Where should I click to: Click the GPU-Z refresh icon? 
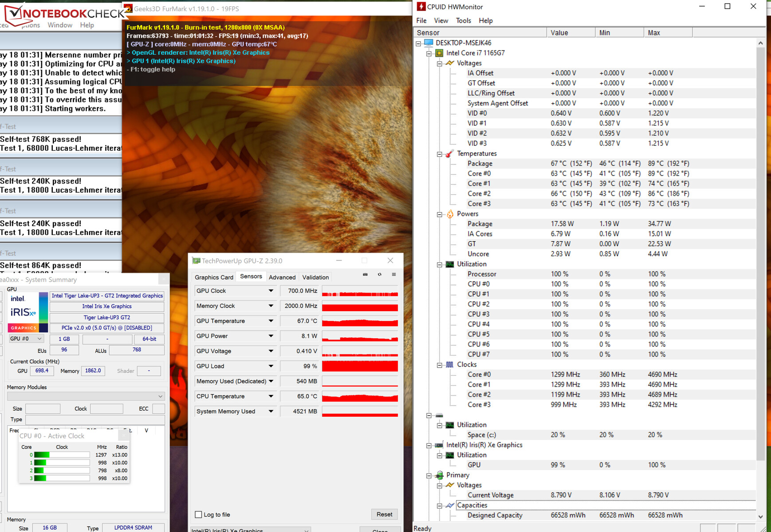pos(379,274)
